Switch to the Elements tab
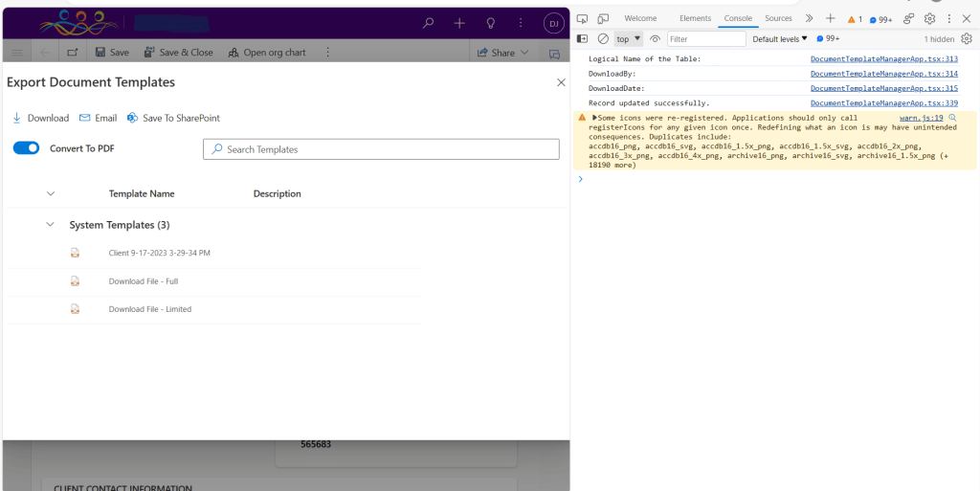 pos(695,18)
